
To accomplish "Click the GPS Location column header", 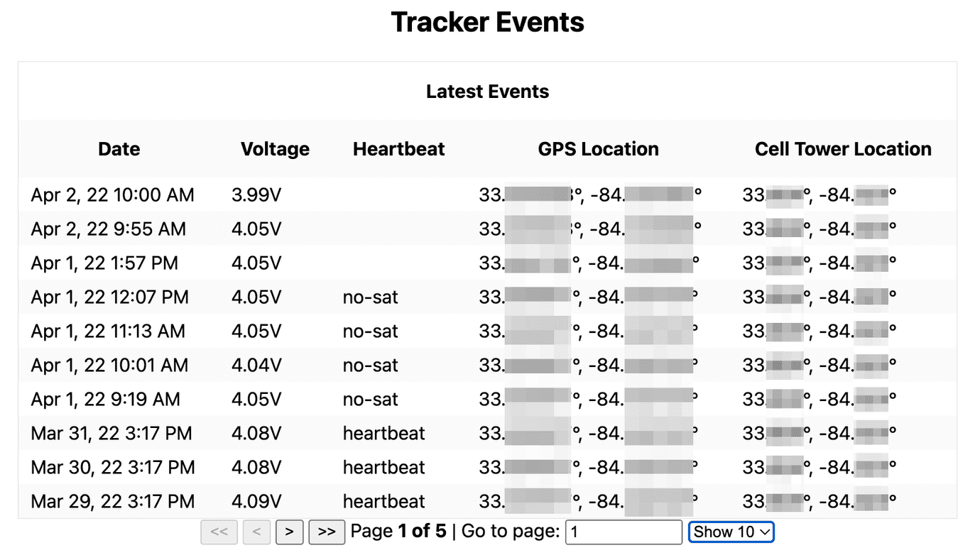I will coord(598,149).
